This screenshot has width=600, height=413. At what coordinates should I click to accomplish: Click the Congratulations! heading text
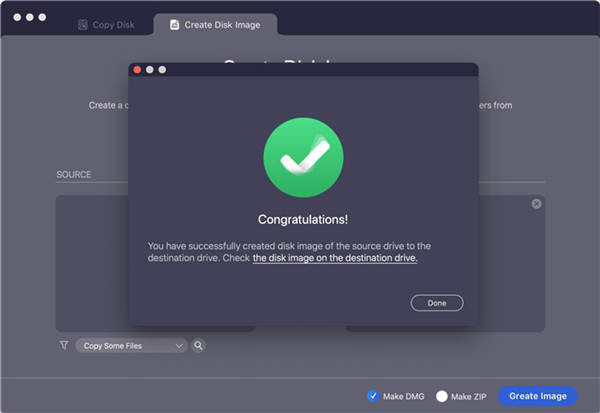coord(302,218)
